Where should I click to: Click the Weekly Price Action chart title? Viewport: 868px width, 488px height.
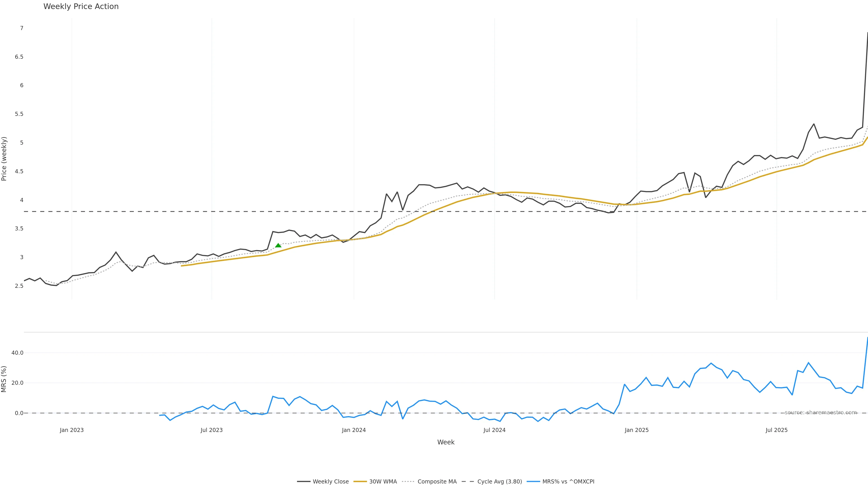81,6
